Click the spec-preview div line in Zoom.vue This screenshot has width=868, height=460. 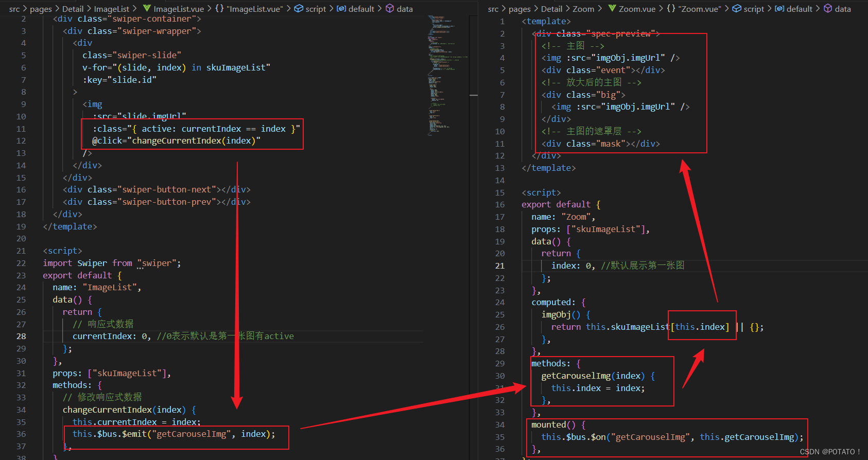coord(596,33)
